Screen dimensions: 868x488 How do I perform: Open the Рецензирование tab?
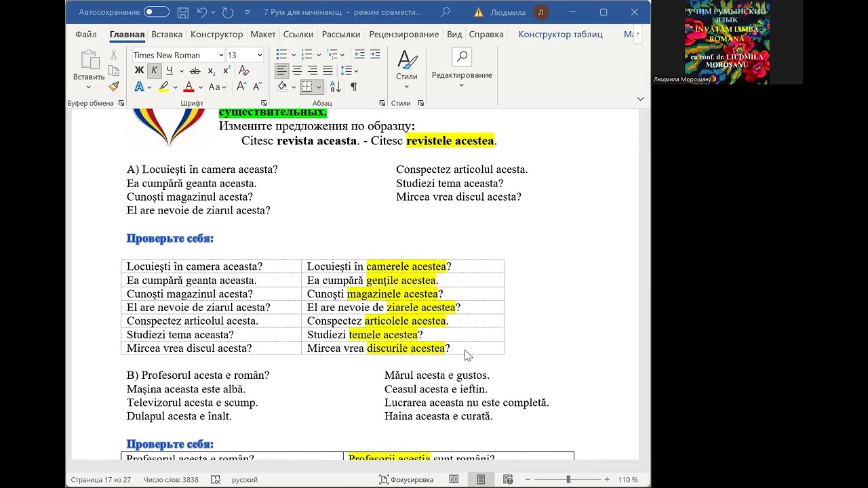404,34
